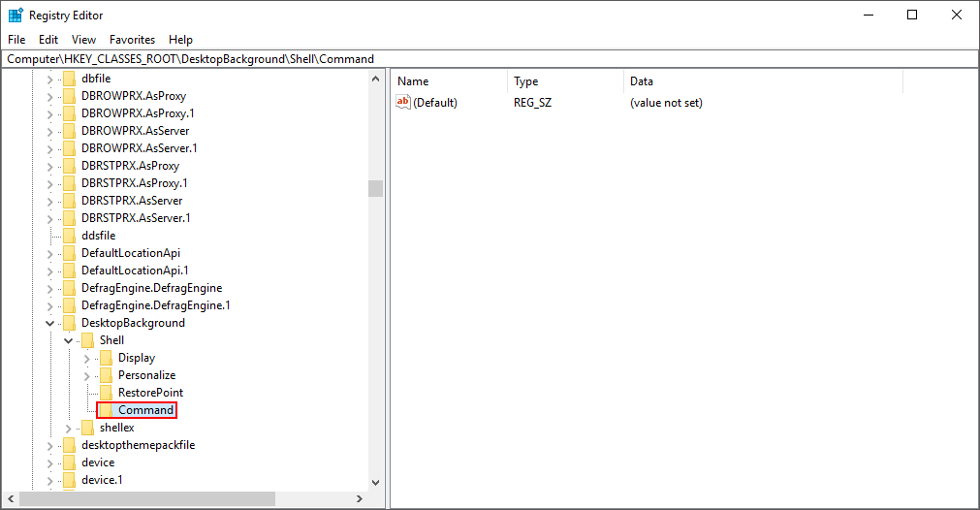
Task: Select the RestorePoint folder icon
Action: [x=107, y=393]
